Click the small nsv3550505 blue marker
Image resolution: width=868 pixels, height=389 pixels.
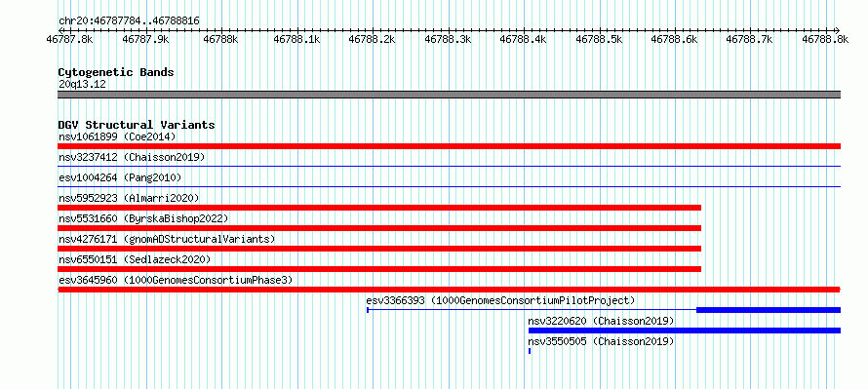point(530,351)
